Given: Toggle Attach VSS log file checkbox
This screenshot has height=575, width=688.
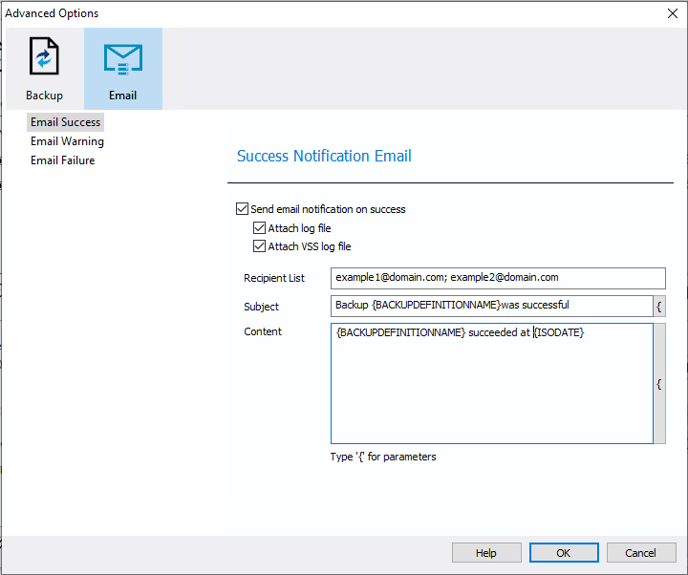Looking at the screenshot, I should 259,246.
